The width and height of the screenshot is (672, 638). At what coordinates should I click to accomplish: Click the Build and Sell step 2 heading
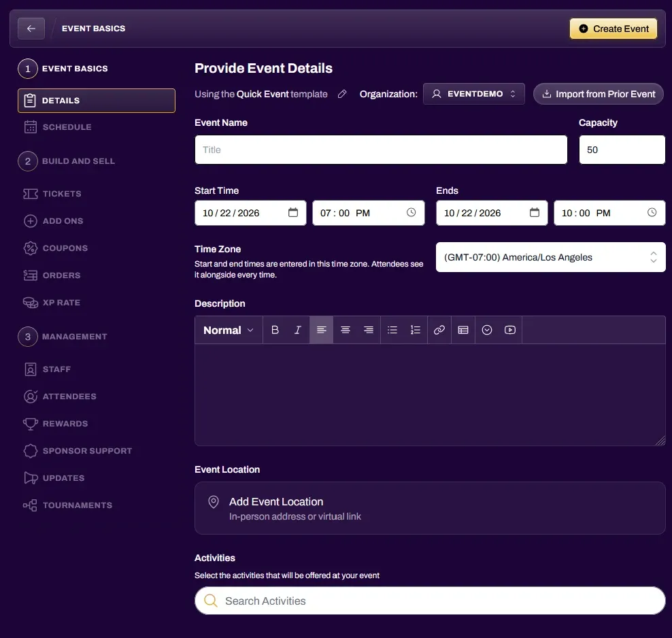coord(67,161)
